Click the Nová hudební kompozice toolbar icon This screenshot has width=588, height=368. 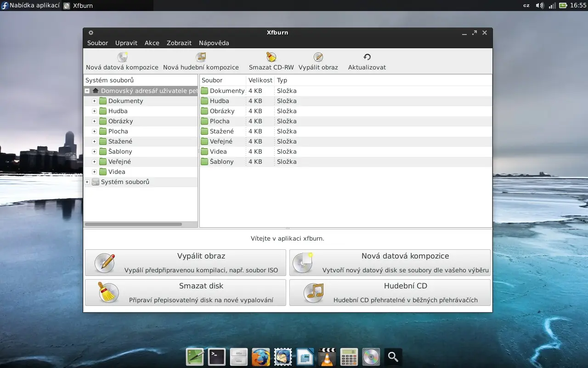pos(201,57)
